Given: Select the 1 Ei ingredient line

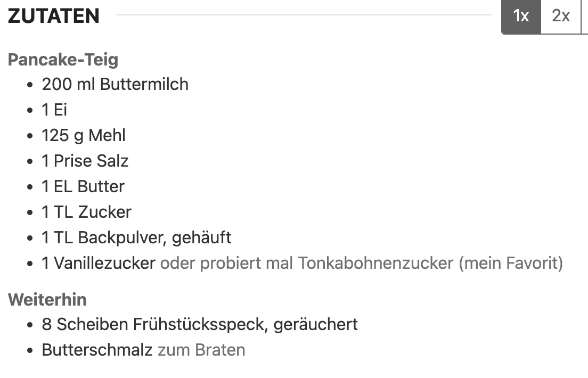Looking at the screenshot, I should pos(54,110).
